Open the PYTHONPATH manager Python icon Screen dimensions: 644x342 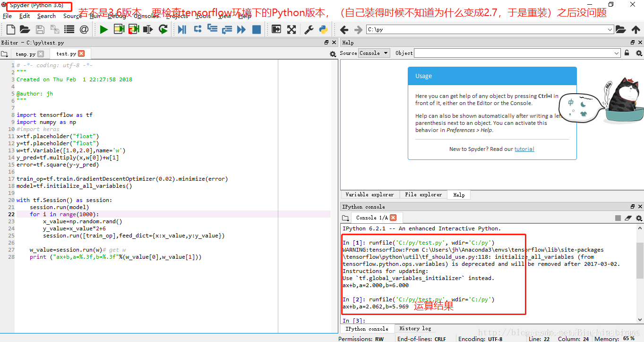(324, 30)
